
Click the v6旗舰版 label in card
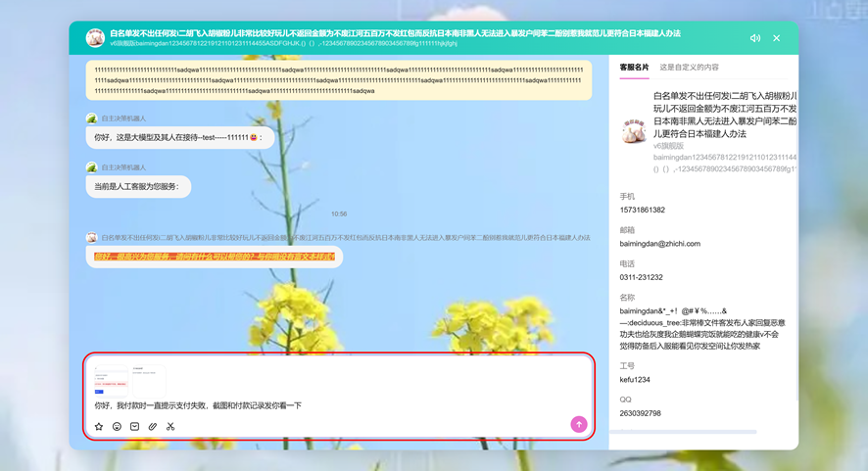pyautogui.click(x=668, y=146)
